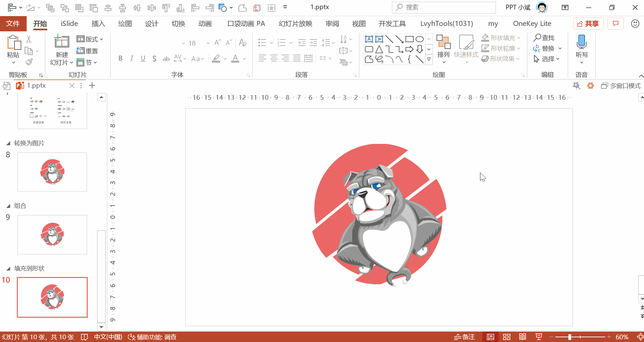This screenshot has width=644, height=342.
Task: Click in the Search (搜索) box
Action: coord(444,7)
